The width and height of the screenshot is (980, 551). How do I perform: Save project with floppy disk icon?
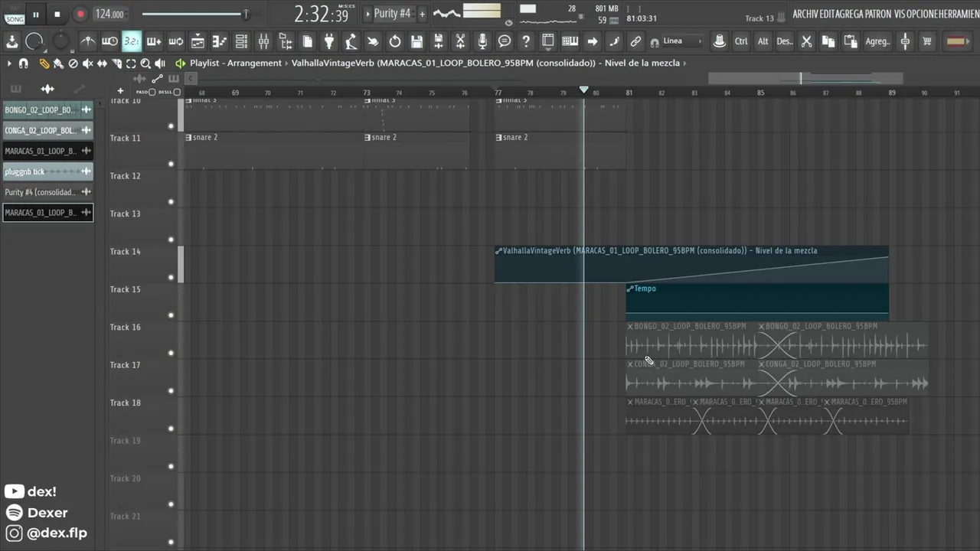point(416,41)
